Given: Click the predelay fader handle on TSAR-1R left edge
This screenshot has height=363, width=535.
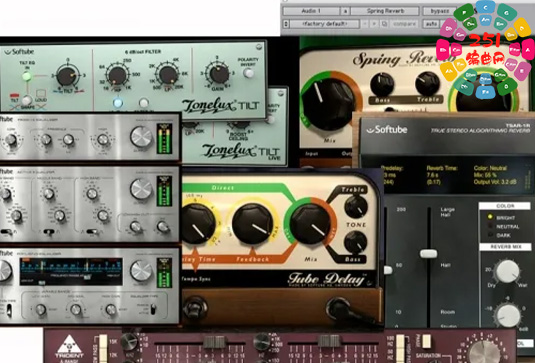Looking at the screenshot, I should pos(388,270).
